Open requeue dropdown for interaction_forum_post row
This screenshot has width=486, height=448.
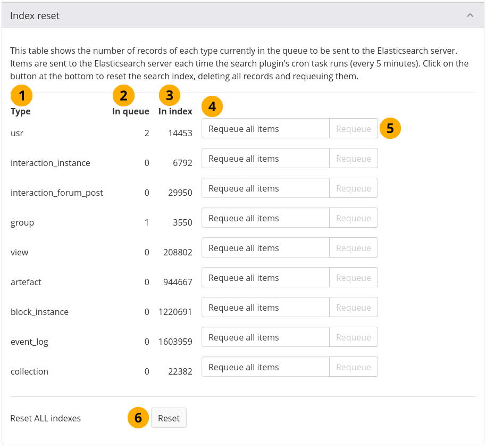pyautogui.click(x=265, y=188)
